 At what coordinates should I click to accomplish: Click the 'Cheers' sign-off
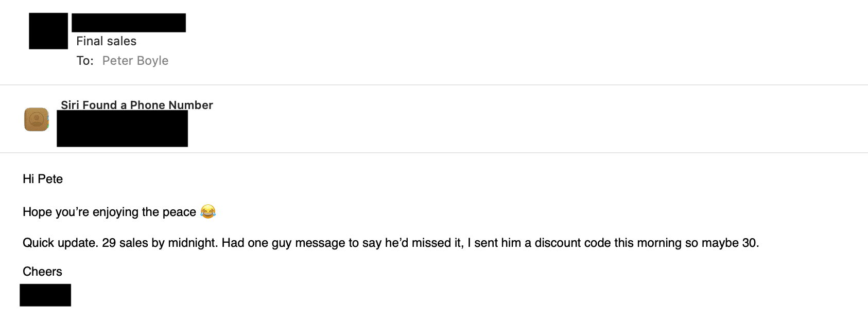click(x=42, y=272)
